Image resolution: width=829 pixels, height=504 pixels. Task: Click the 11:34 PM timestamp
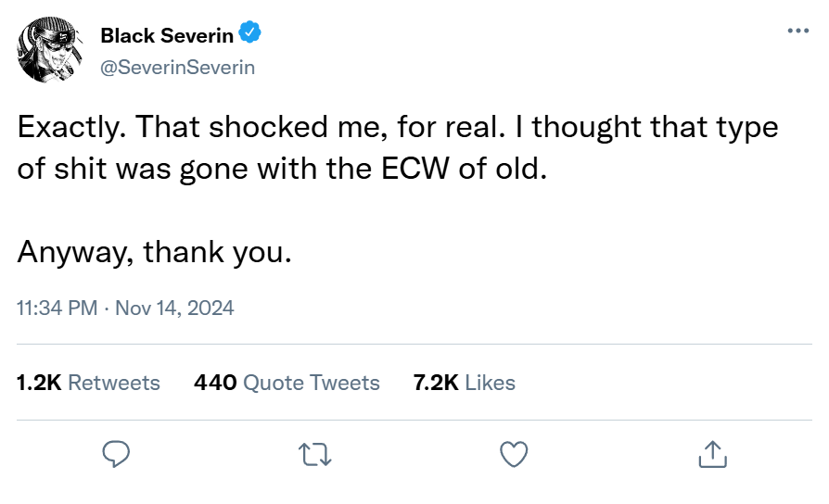(x=57, y=308)
